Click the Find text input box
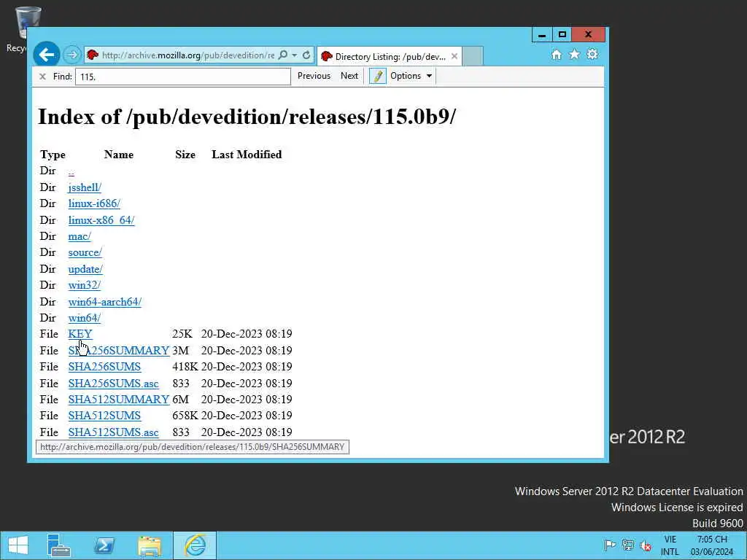 pos(183,76)
